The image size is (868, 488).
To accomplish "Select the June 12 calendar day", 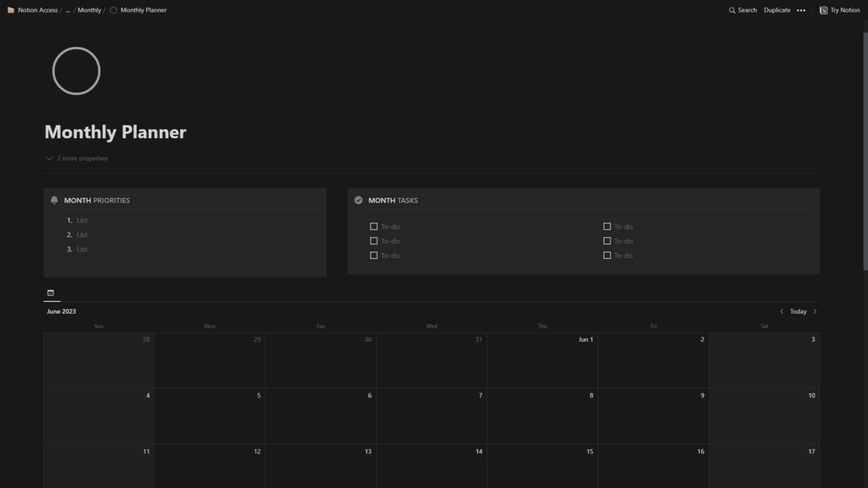I will click(210, 466).
